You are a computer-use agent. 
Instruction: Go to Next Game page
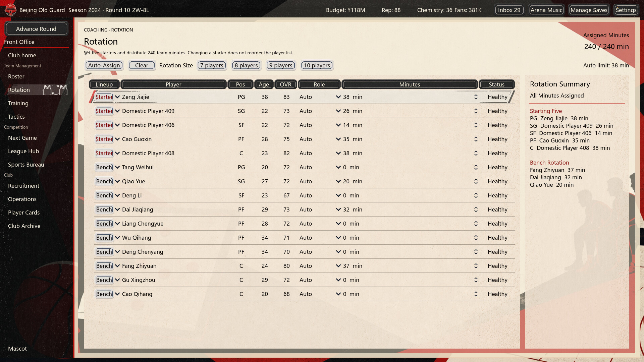(22, 138)
